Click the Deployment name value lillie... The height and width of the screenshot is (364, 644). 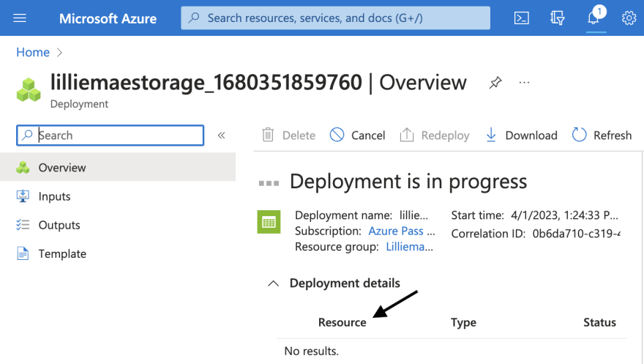pos(413,215)
